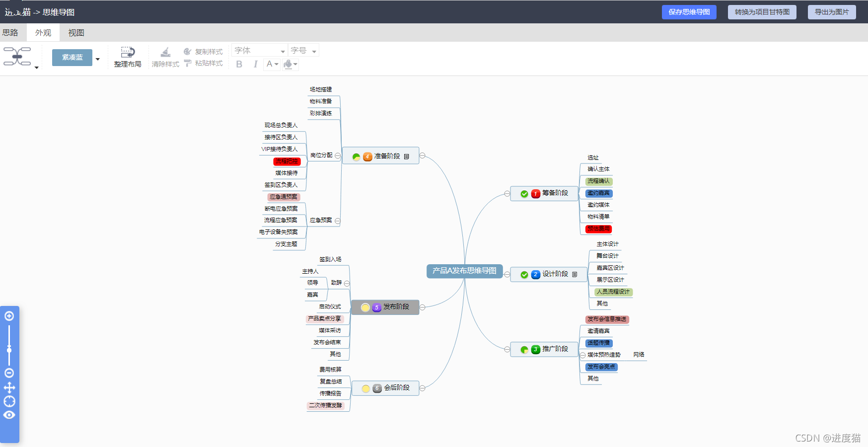Click progress pie icon on 推广阶段
This screenshot has height=447, width=868.
(524, 350)
